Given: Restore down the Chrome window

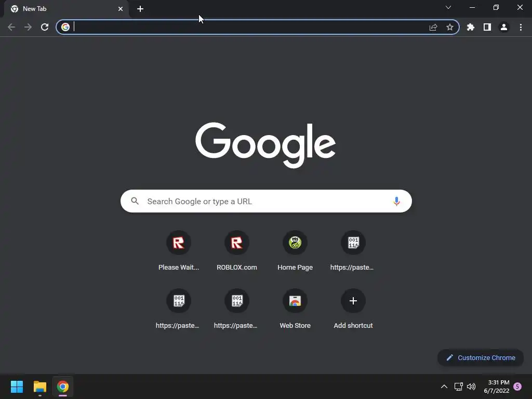Looking at the screenshot, I should 496,7.
